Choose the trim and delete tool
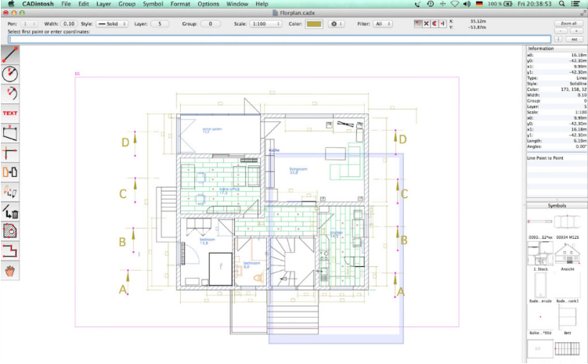Screen dimensions: 588x364 click(x=10, y=211)
